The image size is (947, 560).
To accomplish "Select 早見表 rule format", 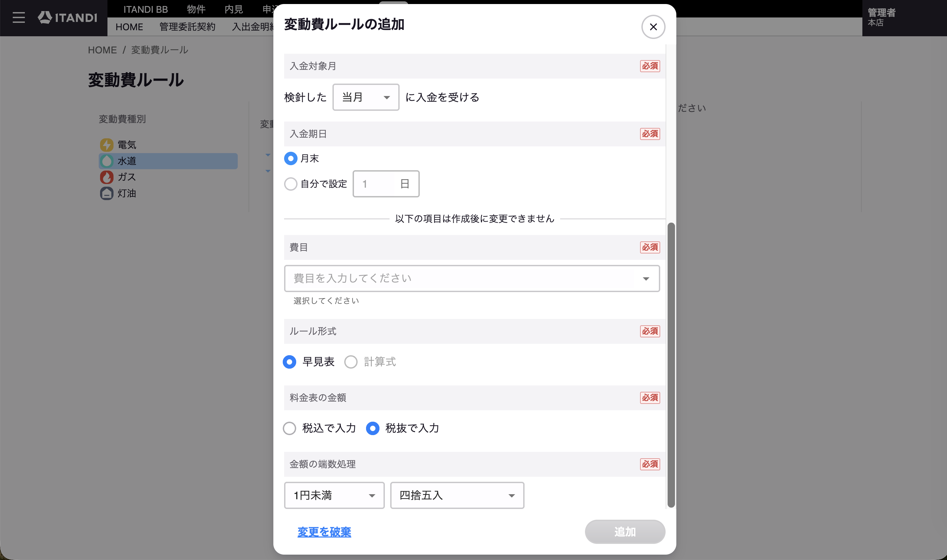I will point(289,362).
